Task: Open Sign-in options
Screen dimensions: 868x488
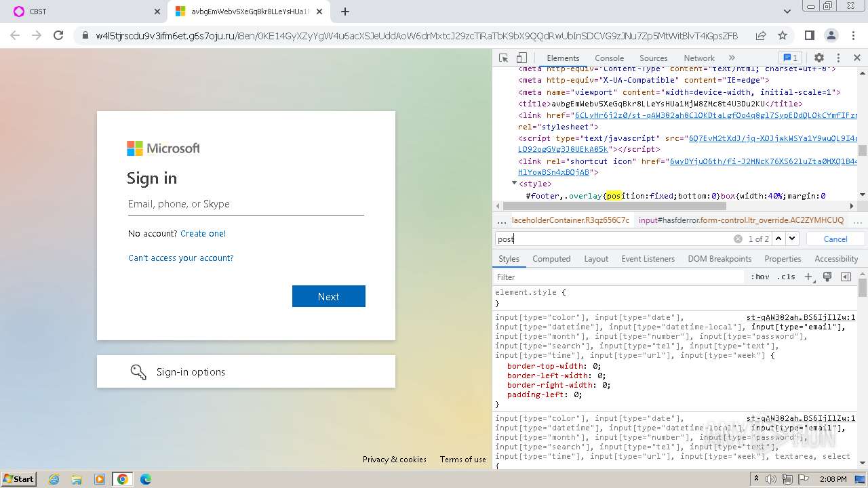Action: coord(246,371)
